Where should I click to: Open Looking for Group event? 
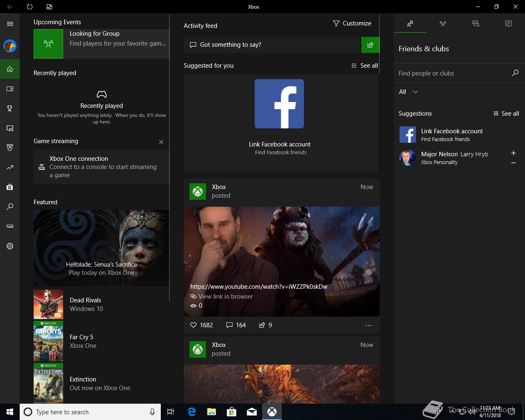coord(101,44)
